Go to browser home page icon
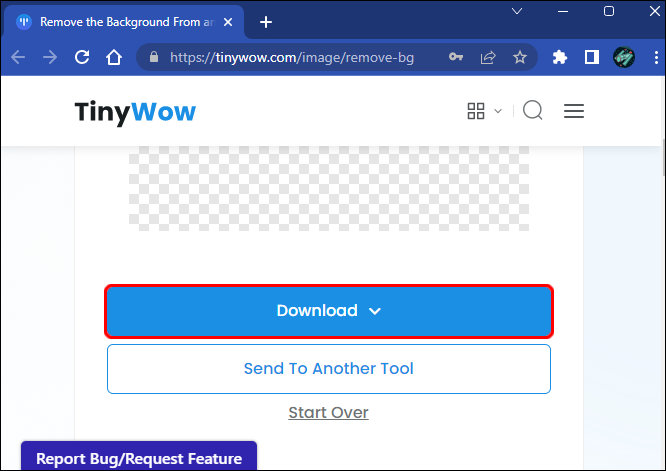This screenshot has width=666, height=471. (114, 57)
